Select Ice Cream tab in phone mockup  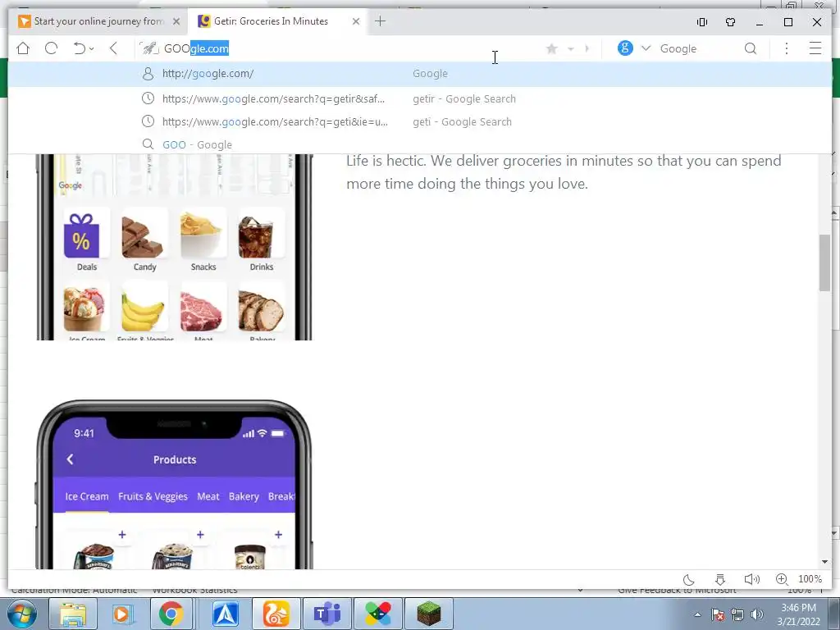(x=87, y=496)
